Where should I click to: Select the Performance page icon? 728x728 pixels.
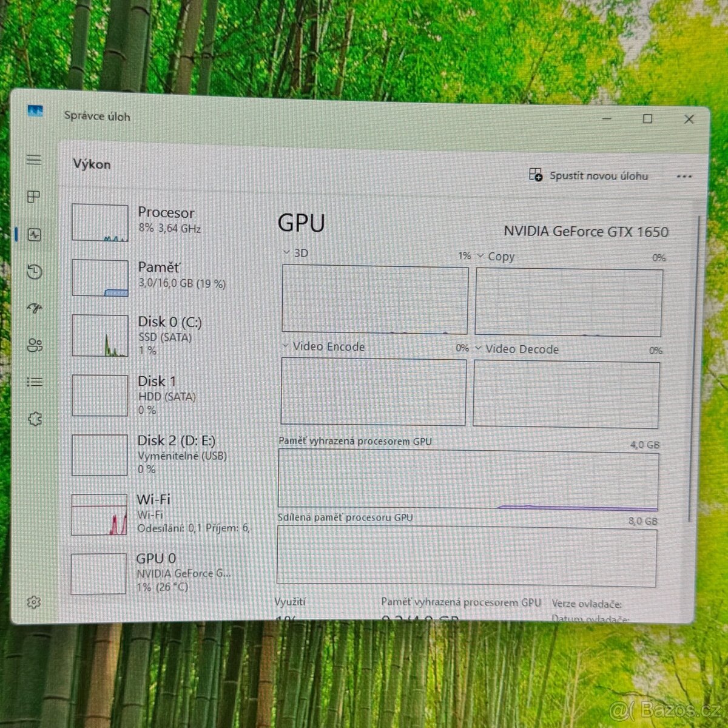pyautogui.click(x=35, y=234)
